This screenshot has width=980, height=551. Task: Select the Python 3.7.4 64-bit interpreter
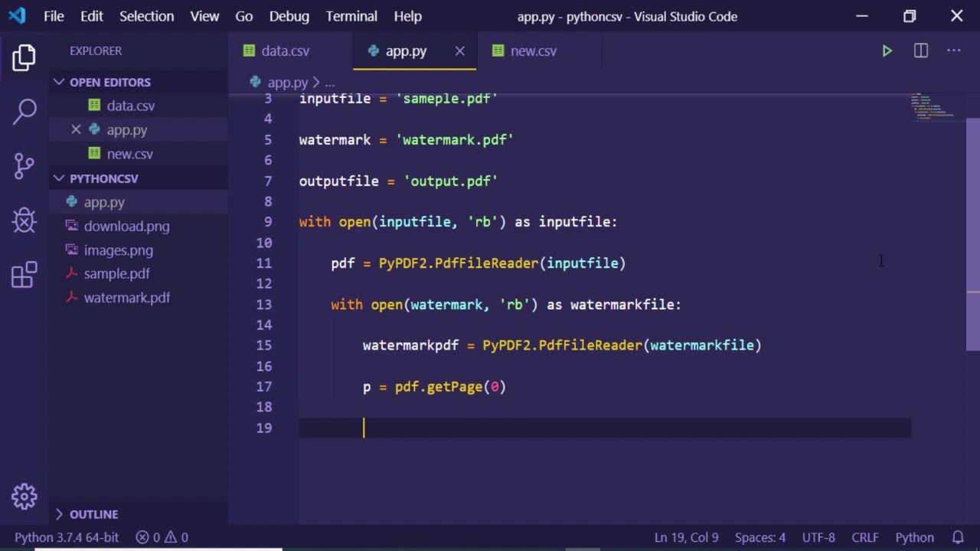coord(67,537)
